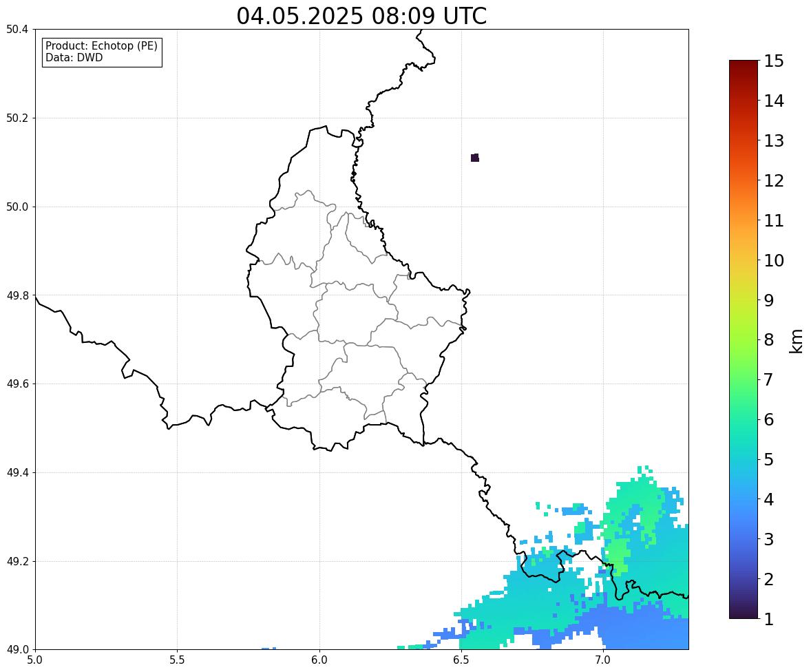The width and height of the screenshot is (811, 672).
Task: Click the colorbar tick label '13'
Action: pos(774,140)
